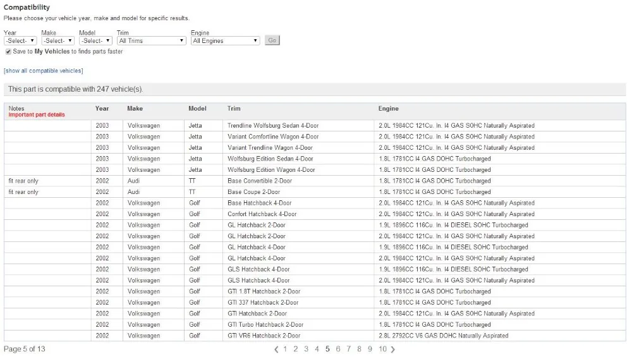The width and height of the screenshot is (632, 364).
Task: Open the Year dropdown
Action: click(20, 40)
